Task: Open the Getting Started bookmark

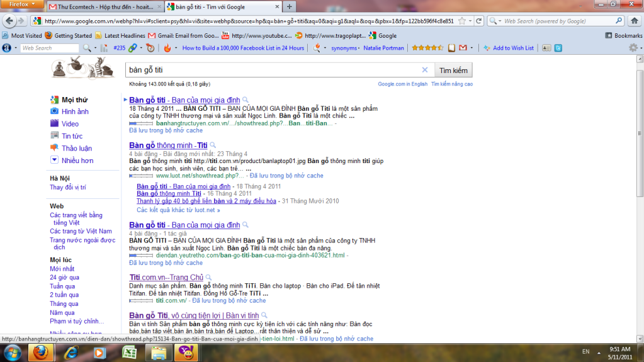Action: pos(69,36)
